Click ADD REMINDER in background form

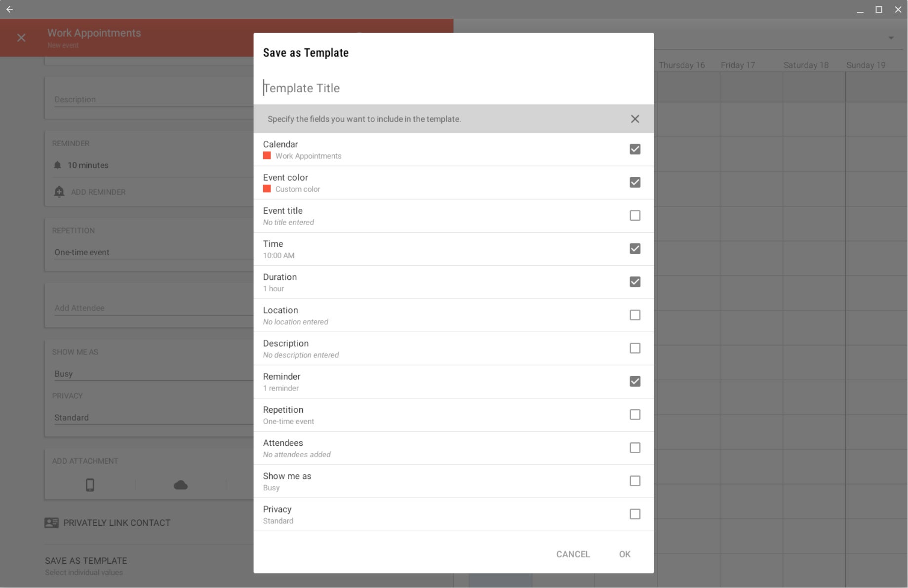pyautogui.click(x=98, y=192)
